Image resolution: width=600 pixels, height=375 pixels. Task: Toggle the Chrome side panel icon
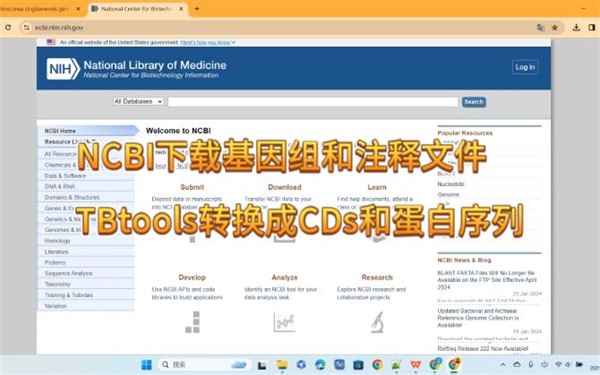click(592, 28)
